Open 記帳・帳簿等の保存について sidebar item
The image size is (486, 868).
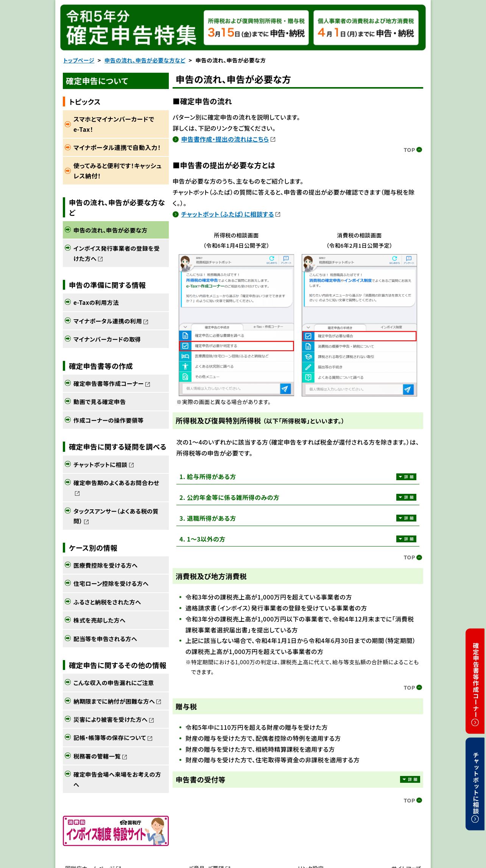point(116,738)
